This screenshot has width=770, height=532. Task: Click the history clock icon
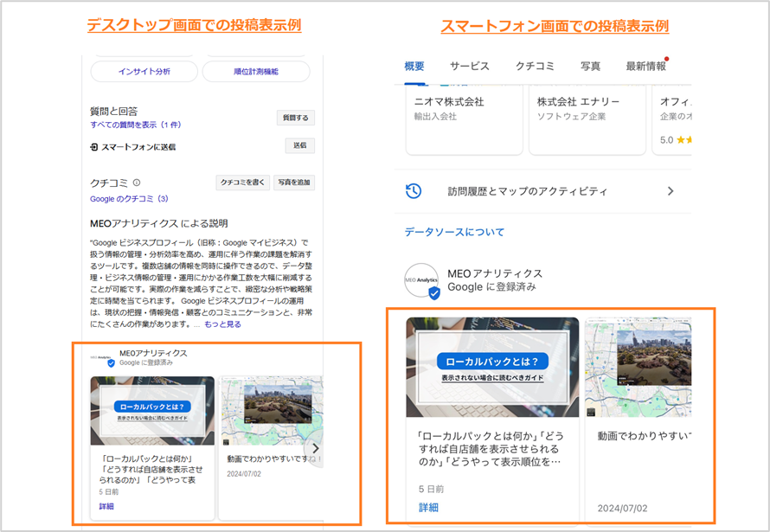pos(414,191)
